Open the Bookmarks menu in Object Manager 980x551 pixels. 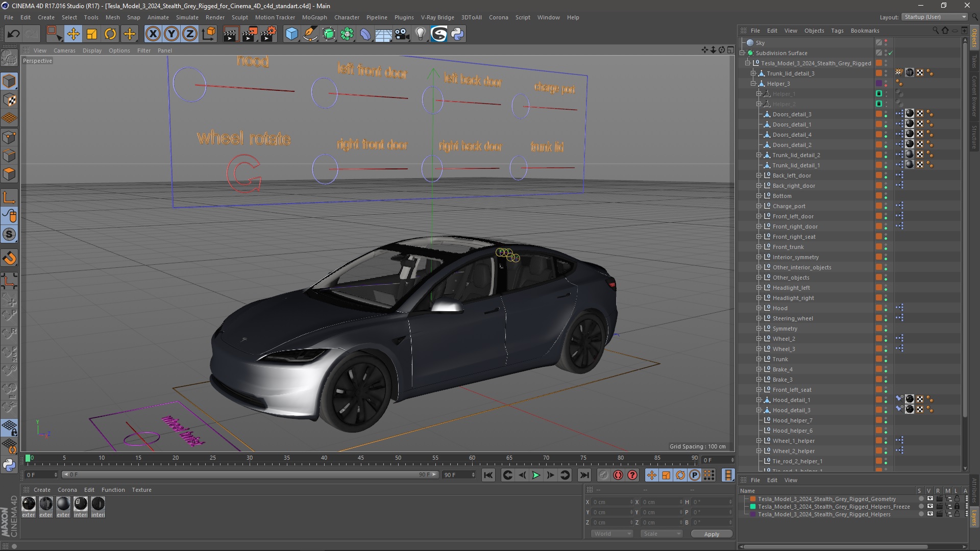(865, 31)
